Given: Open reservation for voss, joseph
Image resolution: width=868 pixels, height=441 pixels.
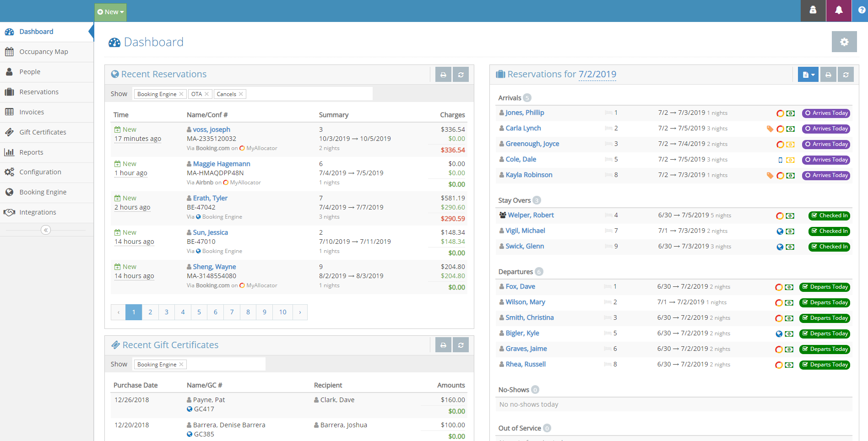Looking at the screenshot, I should click(212, 129).
